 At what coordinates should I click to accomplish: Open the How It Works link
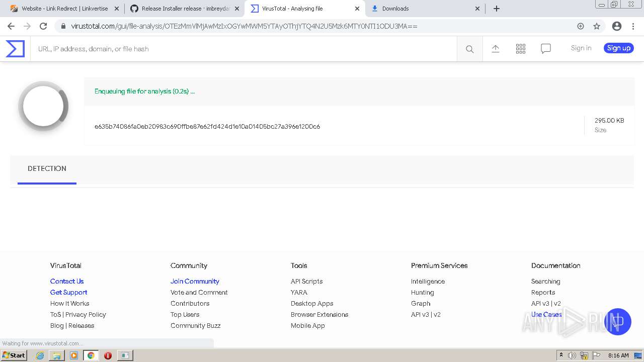click(x=70, y=303)
